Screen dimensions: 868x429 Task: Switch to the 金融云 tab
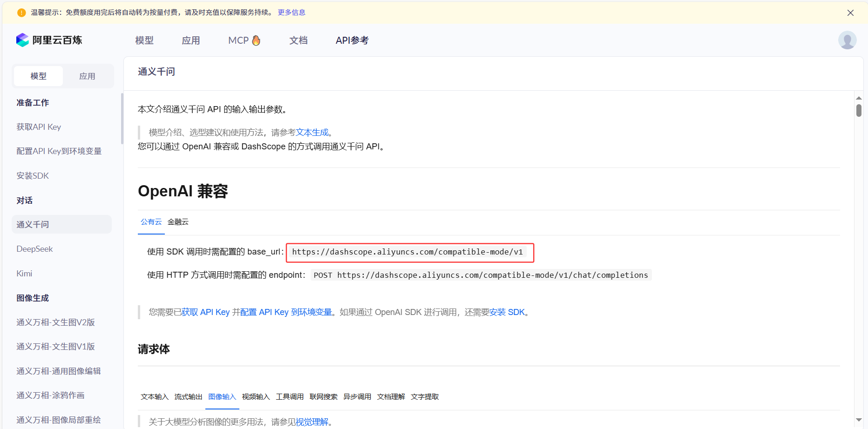[178, 222]
